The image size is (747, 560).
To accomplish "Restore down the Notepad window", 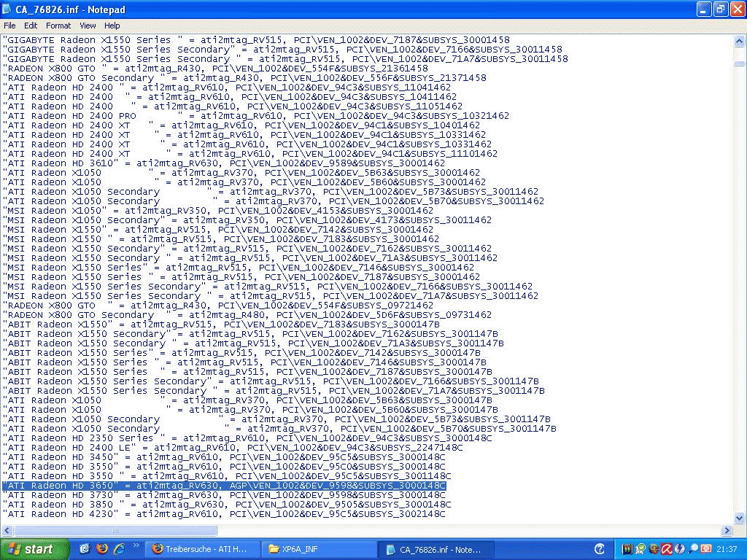I will click(720, 9).
